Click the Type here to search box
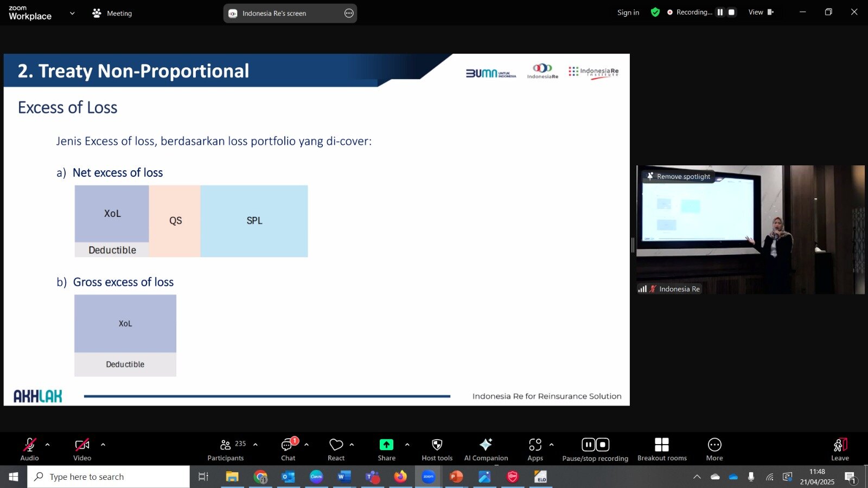 click(x=108, y=477)
